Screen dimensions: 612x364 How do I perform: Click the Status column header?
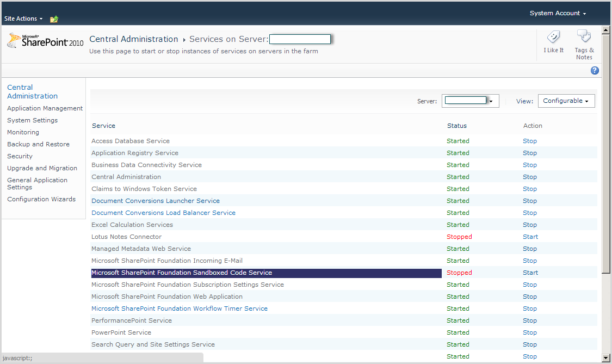(x=456, y=126)
